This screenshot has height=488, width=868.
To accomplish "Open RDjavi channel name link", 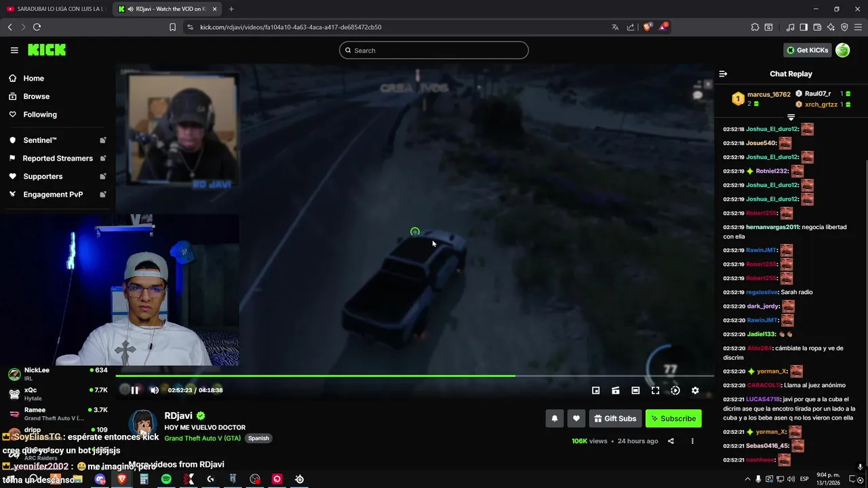I will [x=178, y=415].
